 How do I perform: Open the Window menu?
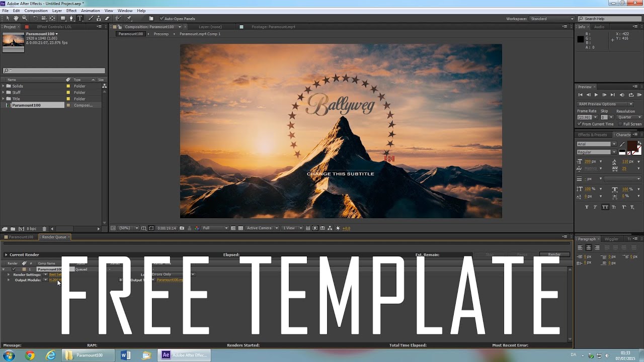click(125, 11)
